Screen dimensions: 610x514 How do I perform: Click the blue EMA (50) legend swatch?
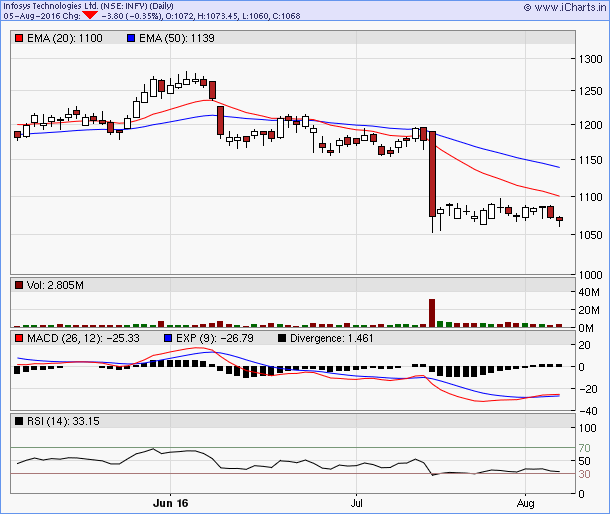pyautogui.click(x=131, y=38)
